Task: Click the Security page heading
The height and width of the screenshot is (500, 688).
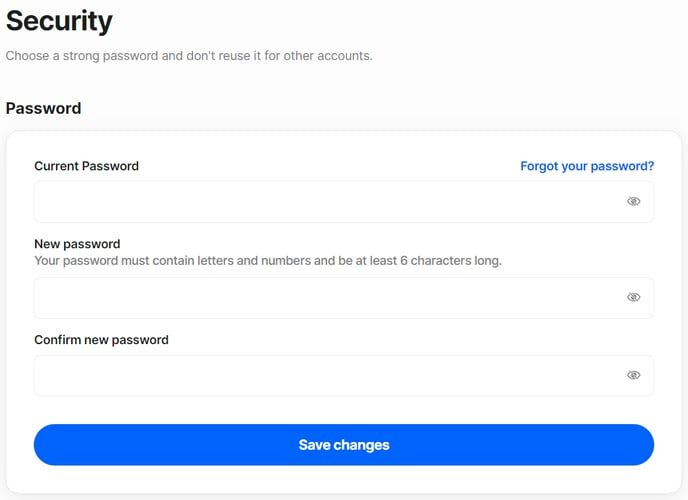Action: point(59,21)
